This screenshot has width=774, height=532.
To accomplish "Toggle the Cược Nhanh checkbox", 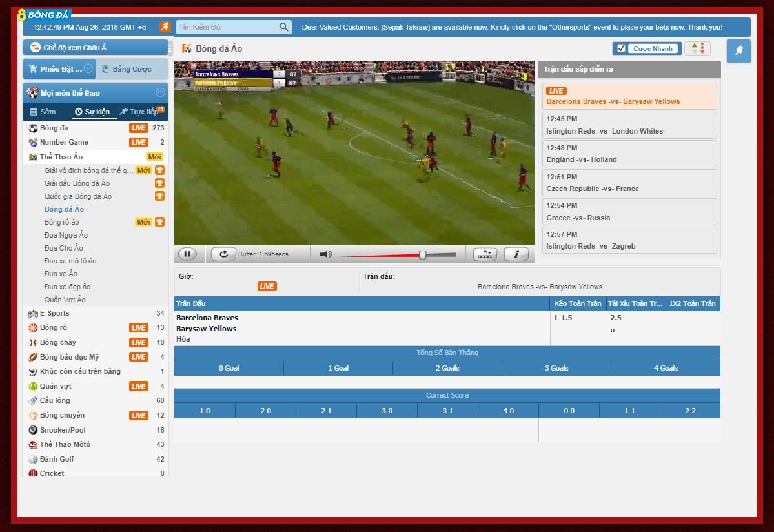I will tap(621, 48).
